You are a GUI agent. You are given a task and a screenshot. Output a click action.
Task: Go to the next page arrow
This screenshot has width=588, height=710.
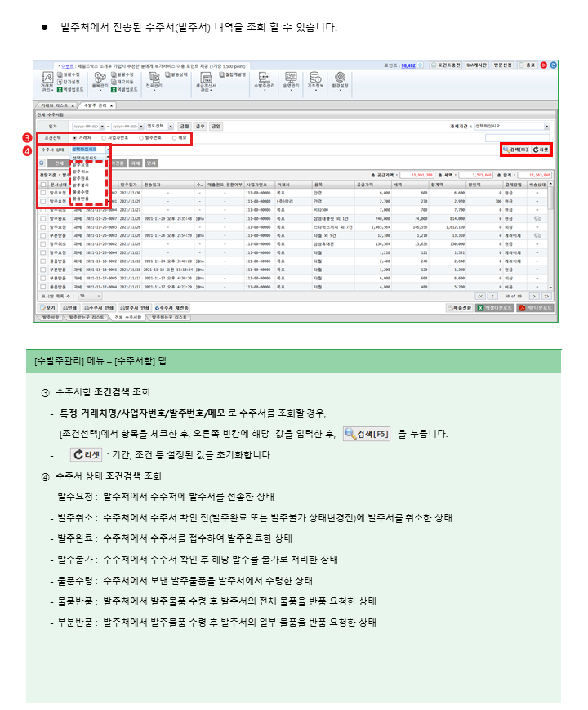click(535, 296)
